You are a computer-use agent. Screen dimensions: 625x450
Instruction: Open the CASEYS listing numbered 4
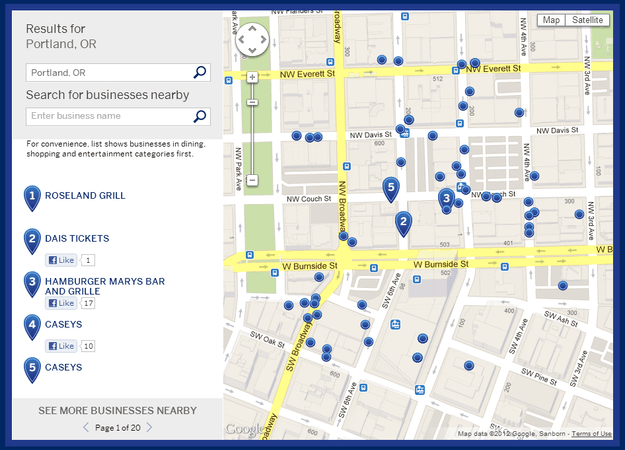point(63,324)
